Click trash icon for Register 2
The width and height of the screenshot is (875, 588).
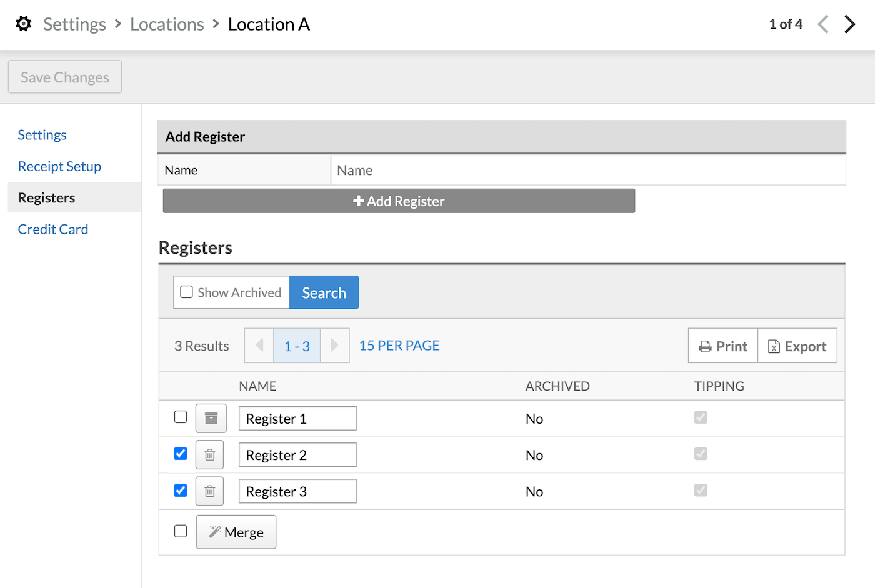(x=210, y=455)
